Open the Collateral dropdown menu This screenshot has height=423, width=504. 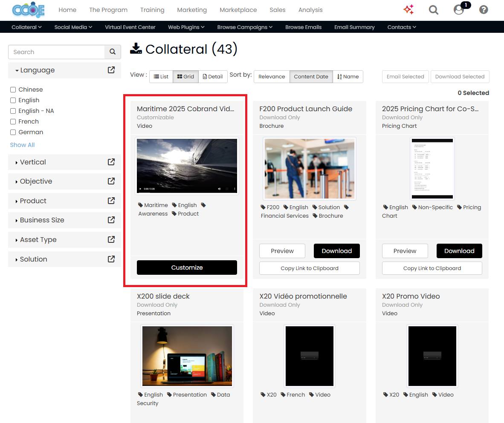[x=26, y=27]
